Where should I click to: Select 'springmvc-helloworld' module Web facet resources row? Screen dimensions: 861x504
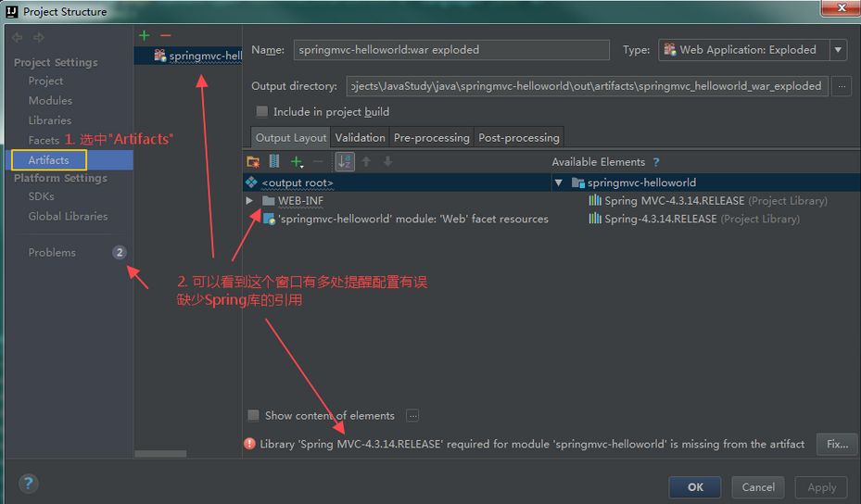[406, 219]
